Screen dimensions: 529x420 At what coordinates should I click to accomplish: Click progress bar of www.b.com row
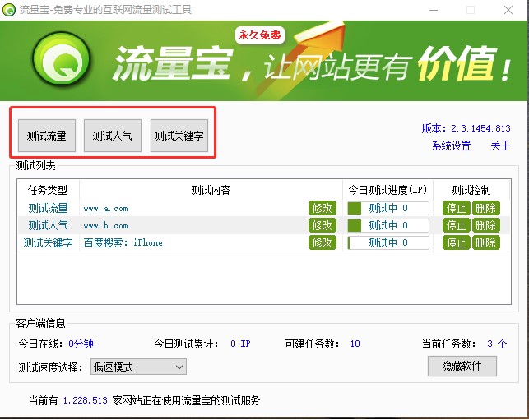tap(388, 225)
